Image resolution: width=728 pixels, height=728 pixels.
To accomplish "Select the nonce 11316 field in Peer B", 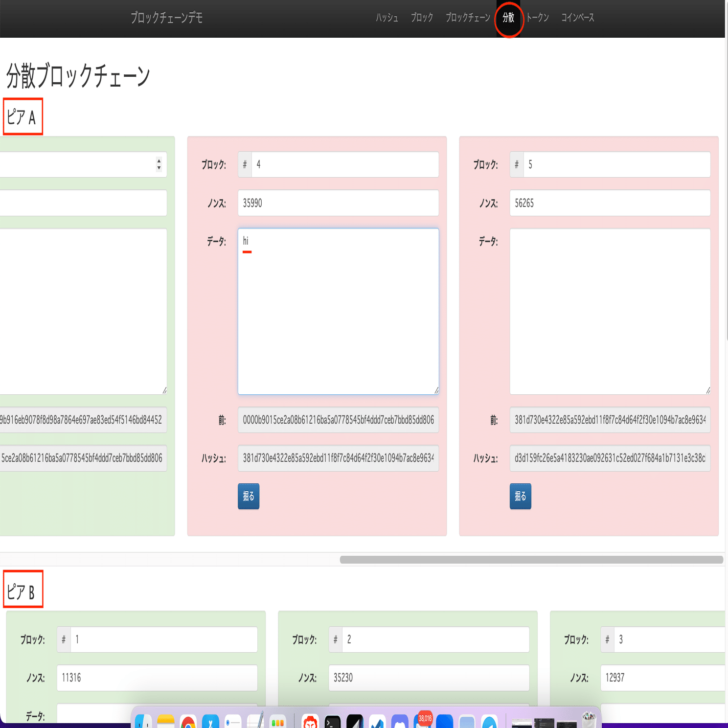I will point(157,678).
